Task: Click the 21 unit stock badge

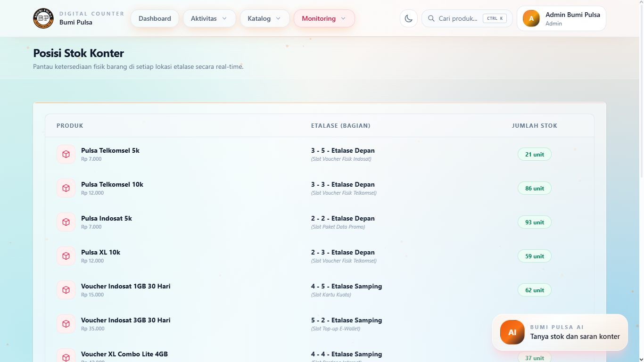Action: (x=535, y=154)
